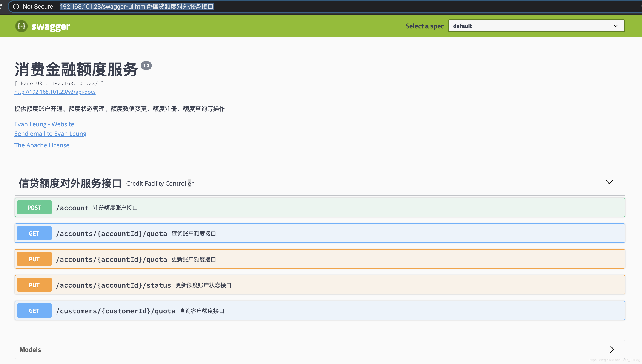
Task: Expand GET accounts quota query operation
Action: (111, 234)
